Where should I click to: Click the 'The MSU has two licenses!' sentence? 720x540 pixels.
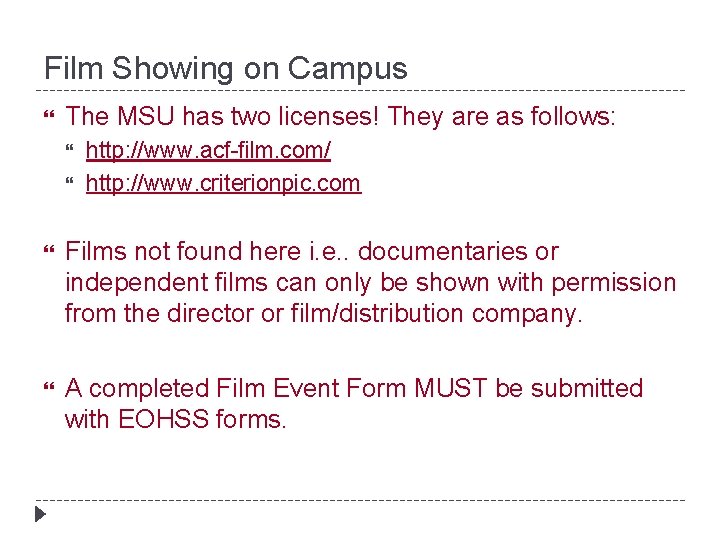pyautogui.click(x=222, y=116)
